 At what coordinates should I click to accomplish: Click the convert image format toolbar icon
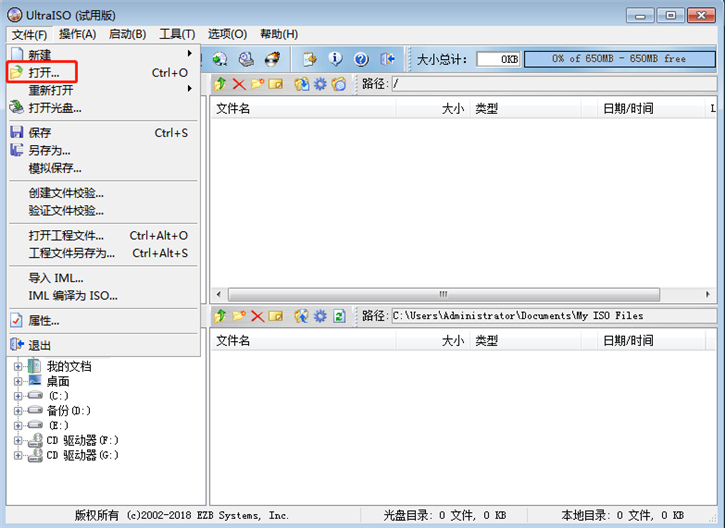309,59
